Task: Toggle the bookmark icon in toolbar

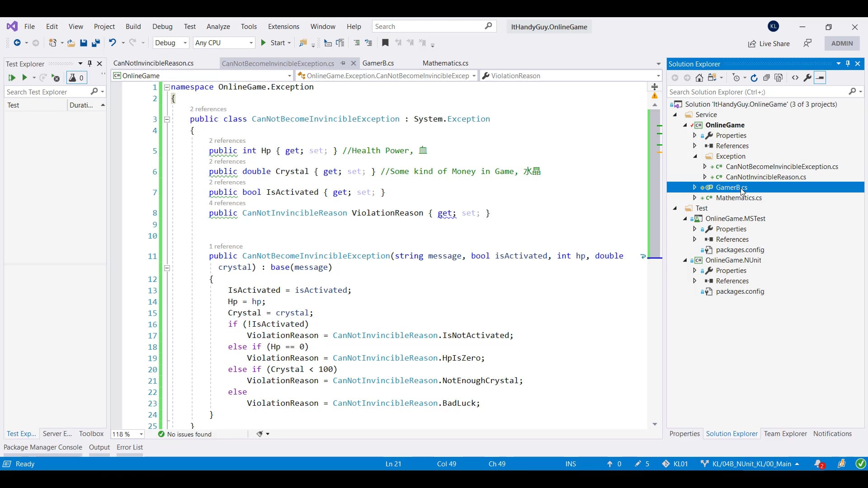Action: [385, 42]
